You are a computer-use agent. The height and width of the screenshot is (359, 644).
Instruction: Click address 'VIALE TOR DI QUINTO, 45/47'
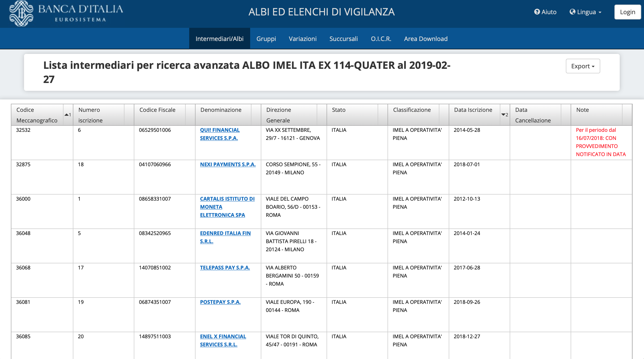292,341
